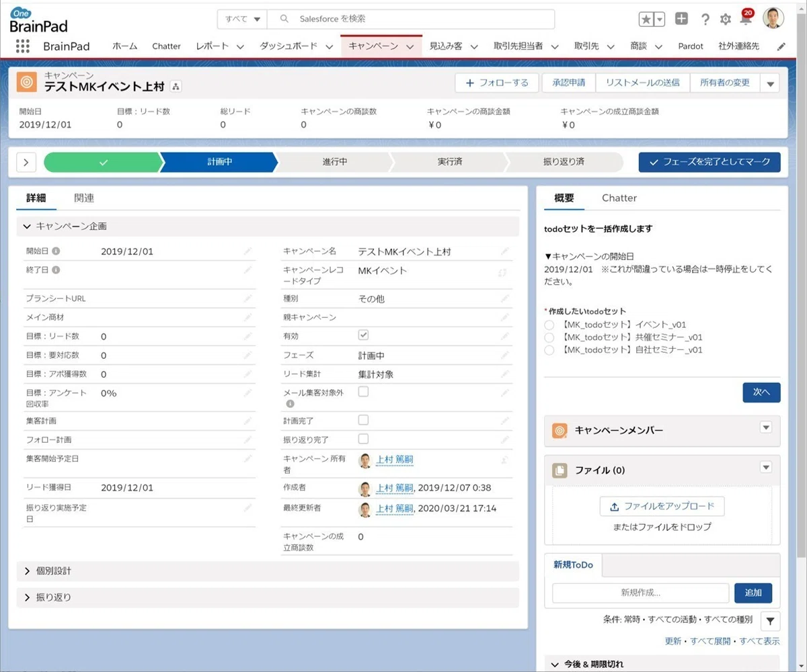Open the App Launcher grid icon

pyautogui.click(x=22, y=46)
